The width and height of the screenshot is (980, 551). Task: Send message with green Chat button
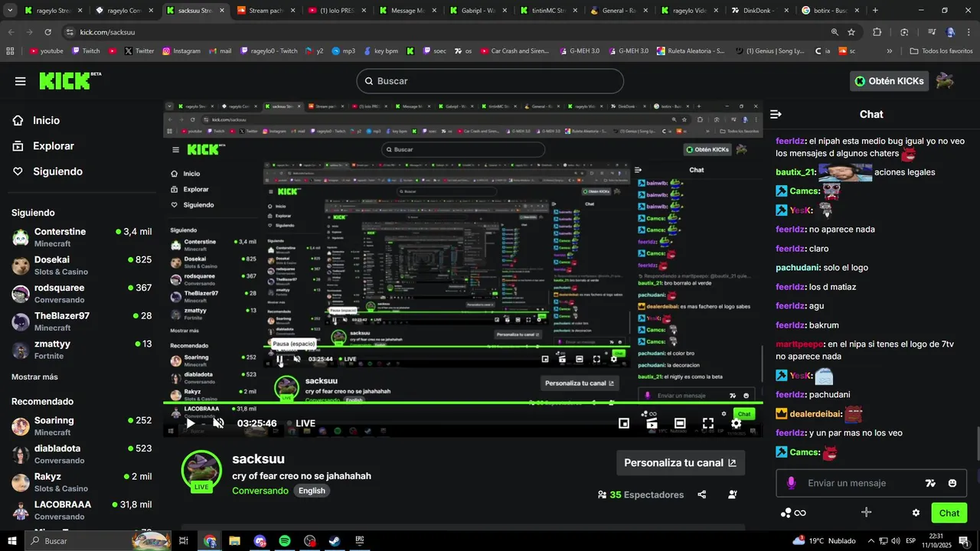(x=949, y=513)
